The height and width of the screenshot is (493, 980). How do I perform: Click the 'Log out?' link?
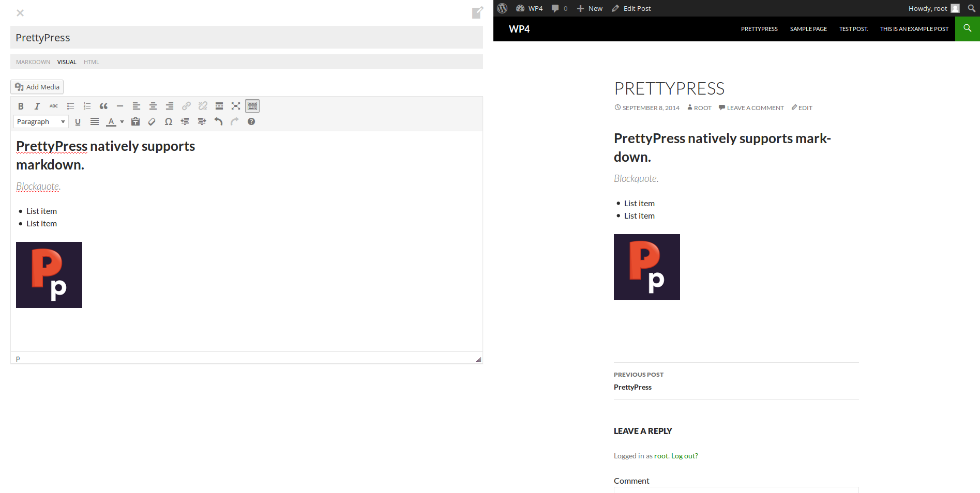[x=685, y=456]
